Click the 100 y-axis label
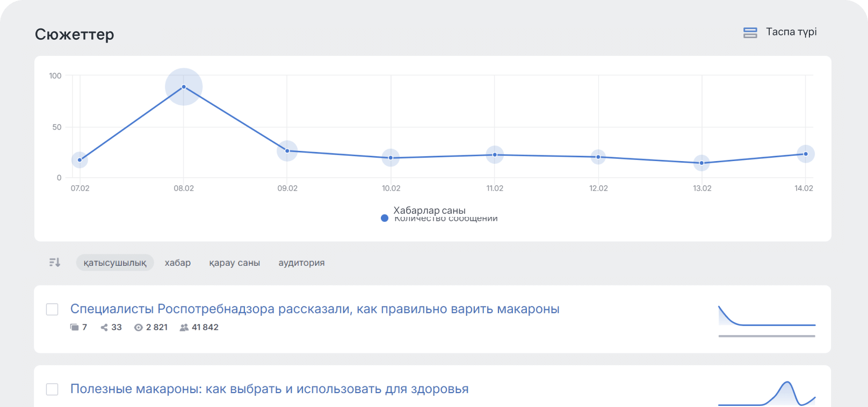Viewport: 868px width, 407px height. click(55, 76)
